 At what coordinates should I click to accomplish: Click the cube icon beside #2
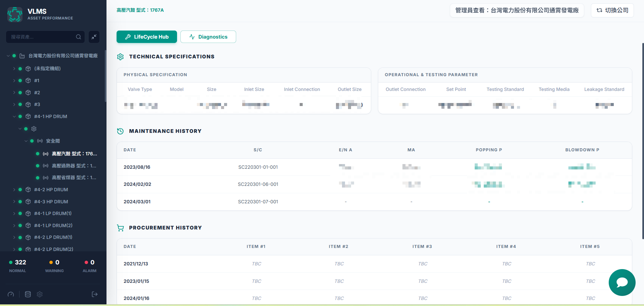click(28, 93)
